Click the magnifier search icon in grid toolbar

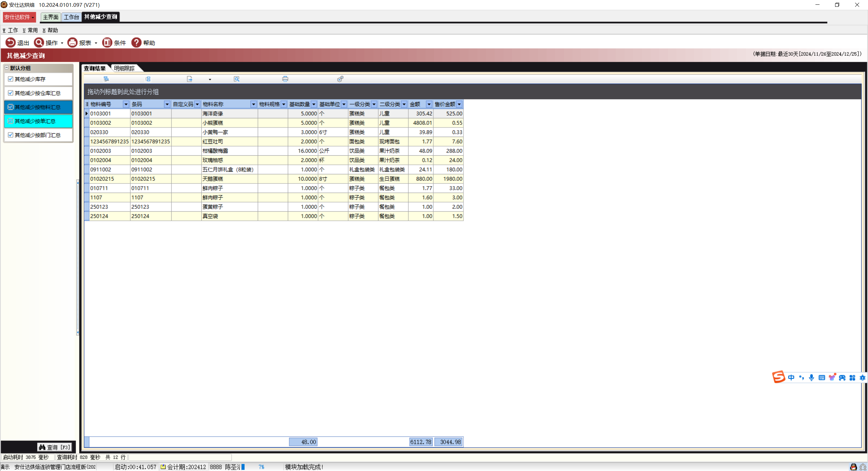click(236, 79)
